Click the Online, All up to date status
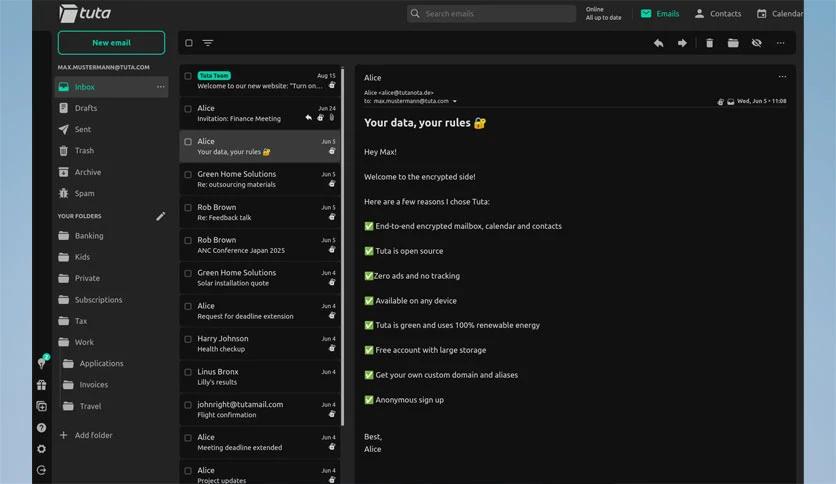The width and height of the screenshot is (836, 484). click(603, 13)
